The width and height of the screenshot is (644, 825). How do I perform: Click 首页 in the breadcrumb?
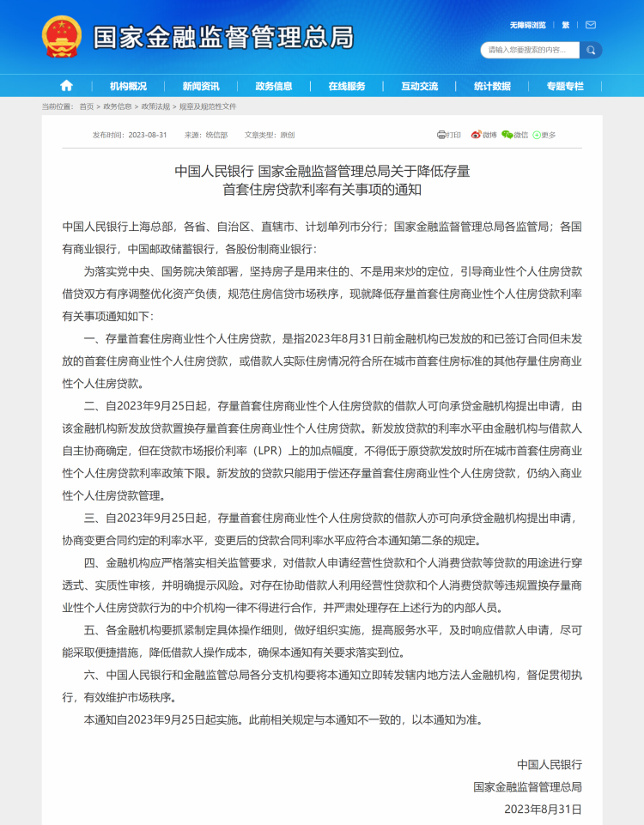tap(87, 106)
